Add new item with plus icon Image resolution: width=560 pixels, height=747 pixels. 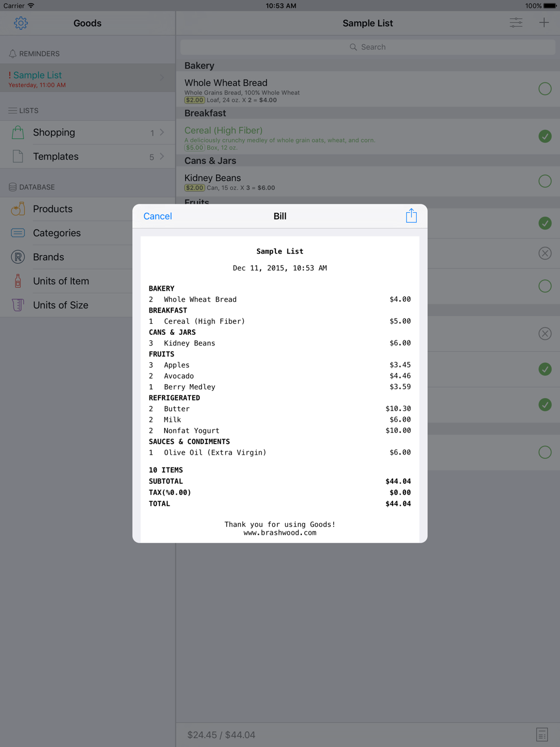544,23
